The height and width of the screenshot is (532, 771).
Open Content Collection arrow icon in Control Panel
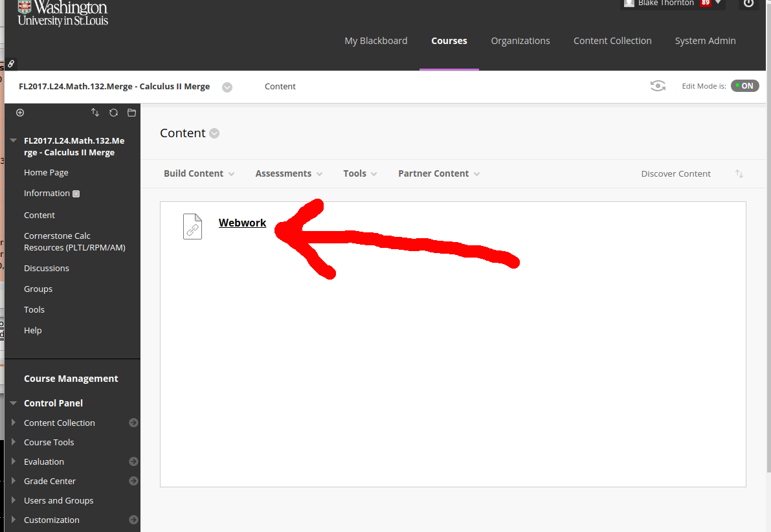point(133,423)
